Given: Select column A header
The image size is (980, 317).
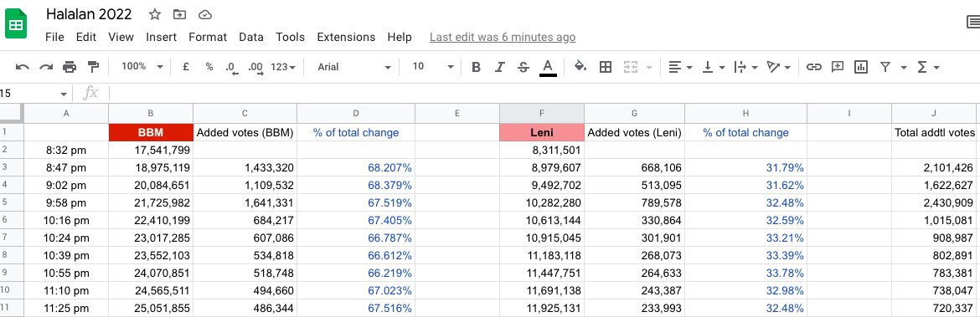Looking at the screenshot, I should pyautogui.click(x=66, y=113).
